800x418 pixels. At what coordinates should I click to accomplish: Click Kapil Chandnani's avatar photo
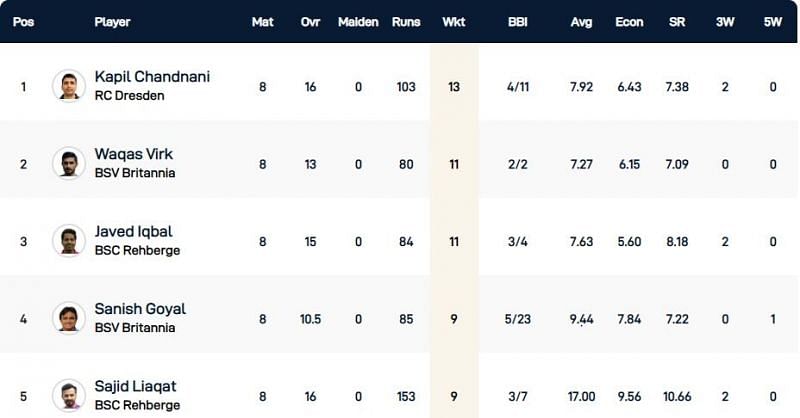point(69,86)
